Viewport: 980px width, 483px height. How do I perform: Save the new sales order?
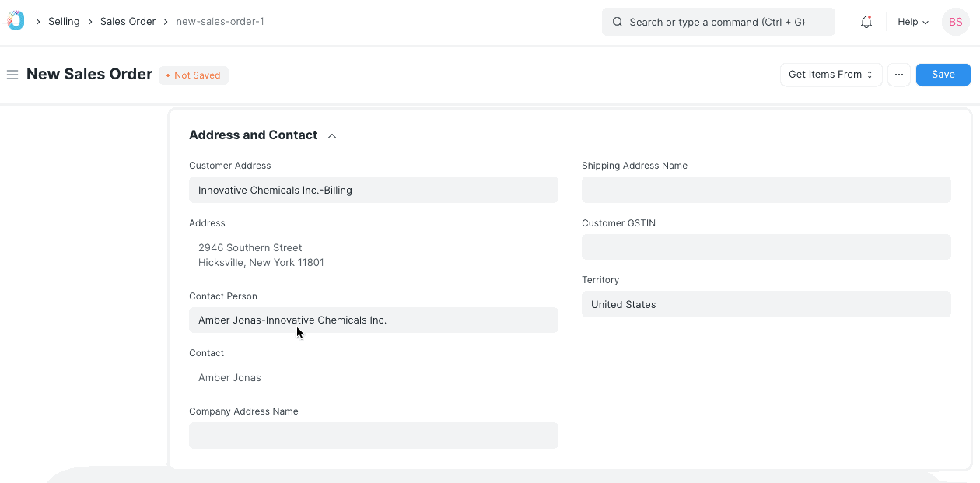pyautogui.click(x=943, y=75)
